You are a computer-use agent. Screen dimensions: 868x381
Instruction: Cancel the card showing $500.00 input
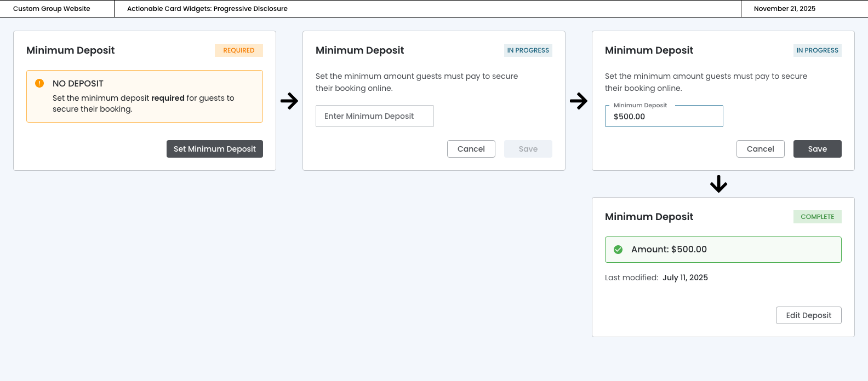tap(760, 149)
